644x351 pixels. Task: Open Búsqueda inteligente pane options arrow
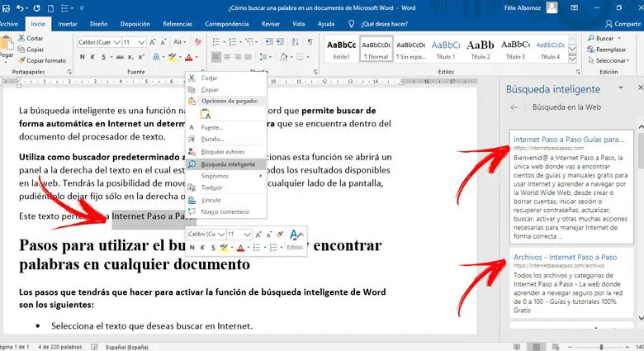(x=621, y=88)
